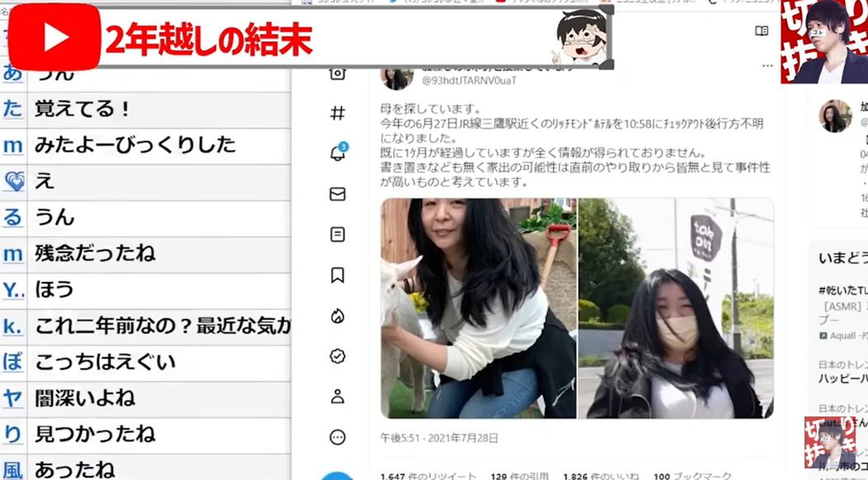Click user name ヤ in chat list
This screenshot has height=480, width=868.
pyautogui.click(x=12, y=398)
